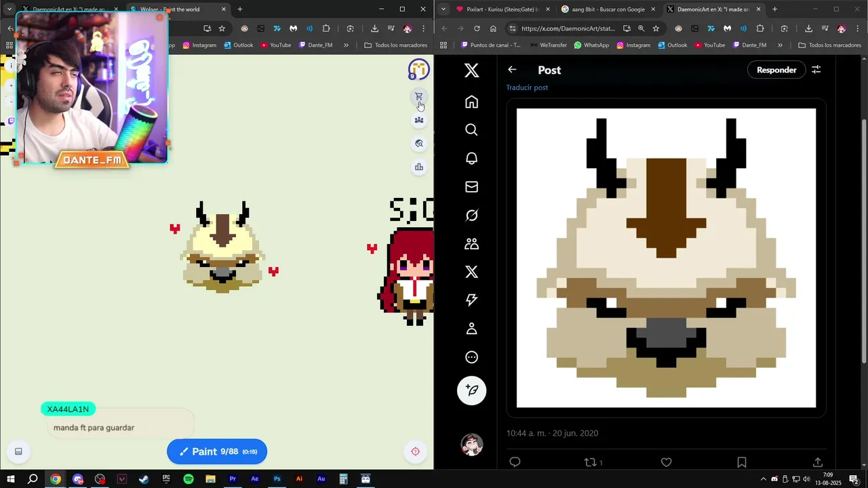The image size is (868, 488).
Task: Open WeTransfer bookmark in right window
Action: (548, 45)
